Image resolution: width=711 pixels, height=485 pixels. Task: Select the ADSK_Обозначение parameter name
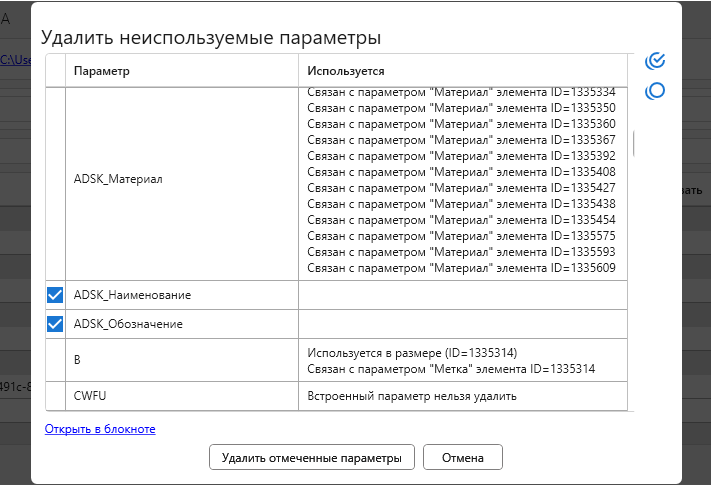[128, 325]
